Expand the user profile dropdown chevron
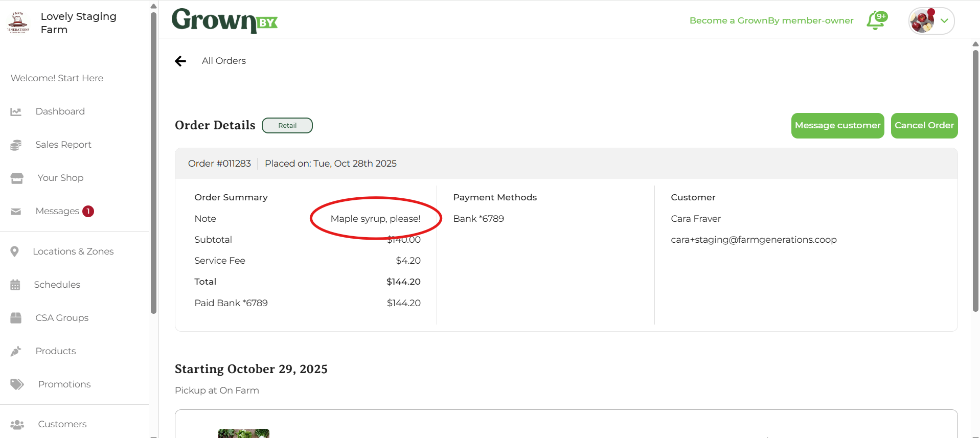This screenshot has width=980, height=438. pos(944,21)
